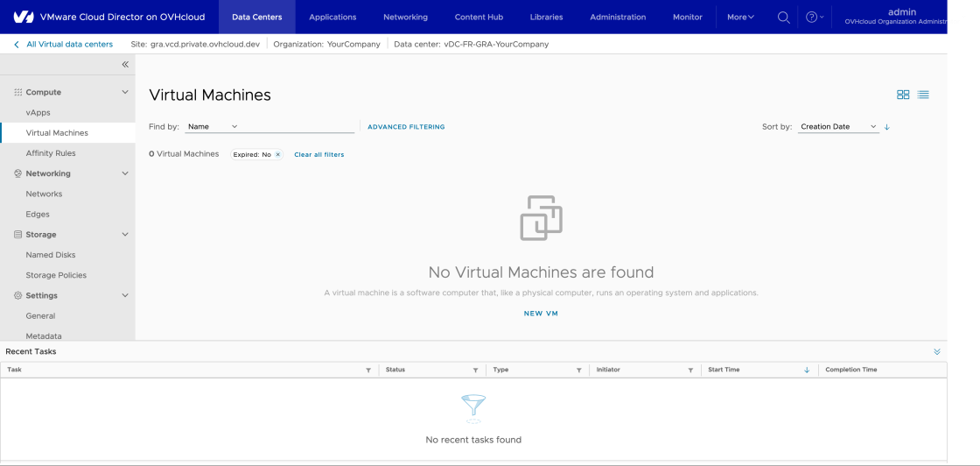The image size is (980, 466).
Task: Open the More menu
Action: point(740,17)
